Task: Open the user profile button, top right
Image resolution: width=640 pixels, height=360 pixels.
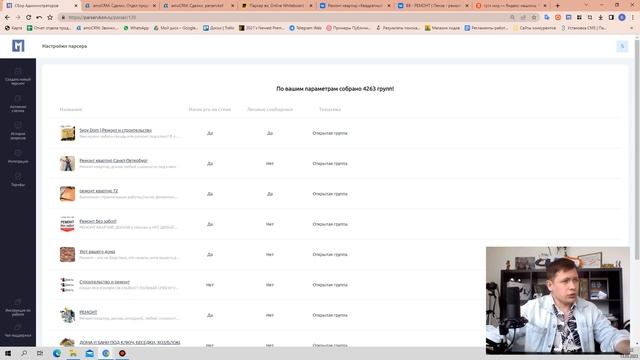Action: 622,46
